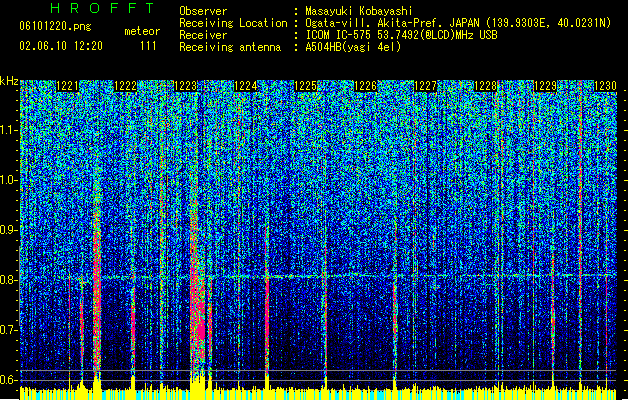629x400 pixels.
Task: Select the filename 06101220.png
Action: [55, 26]
